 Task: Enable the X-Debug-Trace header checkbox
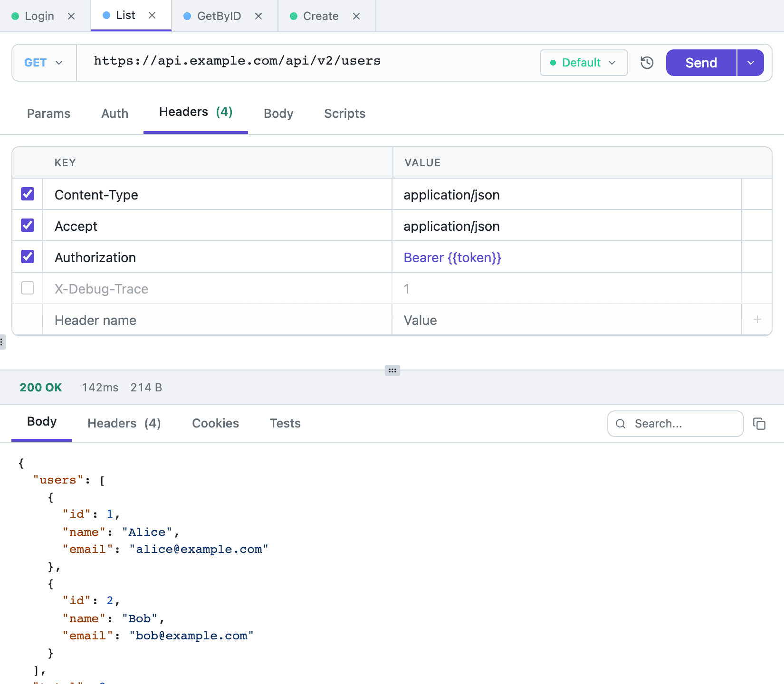point(28,288)
